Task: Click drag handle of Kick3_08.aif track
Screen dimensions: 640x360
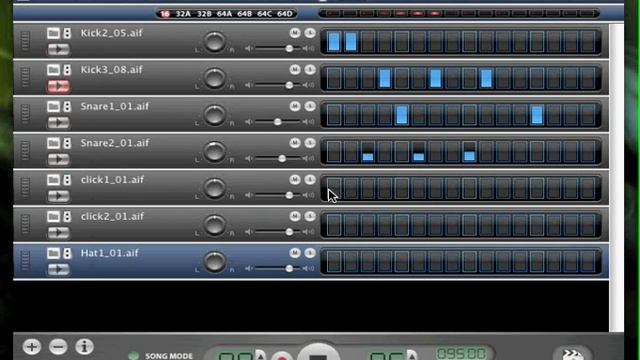Action: [25, 77]
